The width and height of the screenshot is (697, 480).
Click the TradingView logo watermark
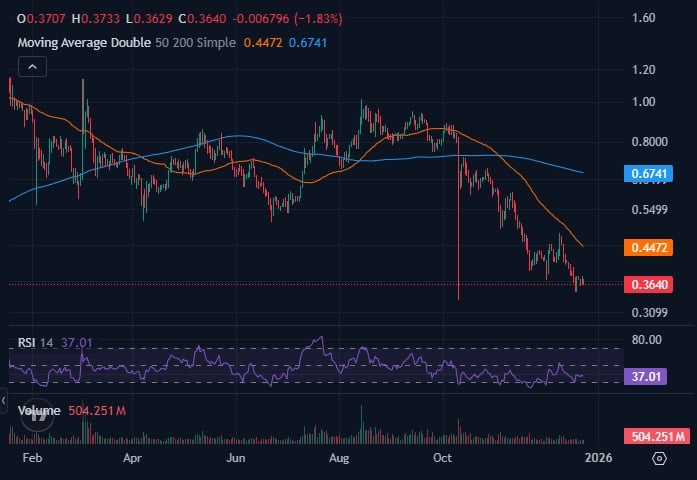36,415
